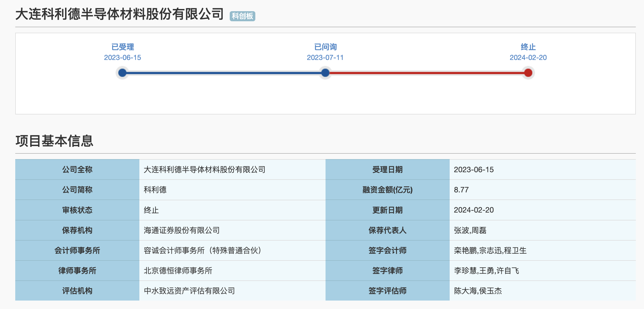
Task: Click the red 终止 timeline dot
Action: click(528, 73)
